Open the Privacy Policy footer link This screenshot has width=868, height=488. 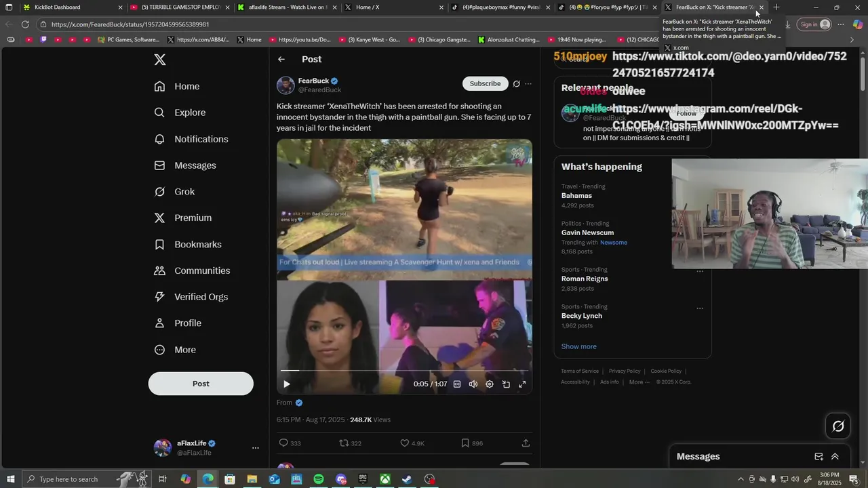coord(625,371)
